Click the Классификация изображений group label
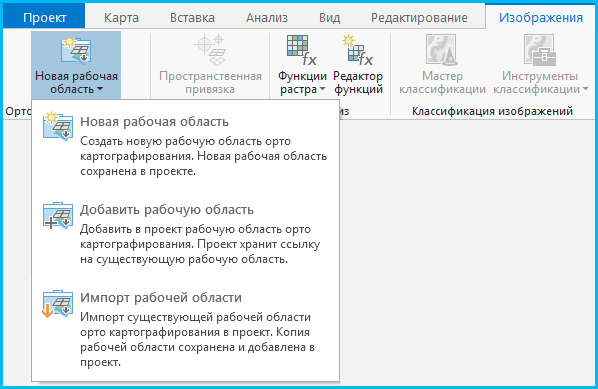 (x=492, y=111)
